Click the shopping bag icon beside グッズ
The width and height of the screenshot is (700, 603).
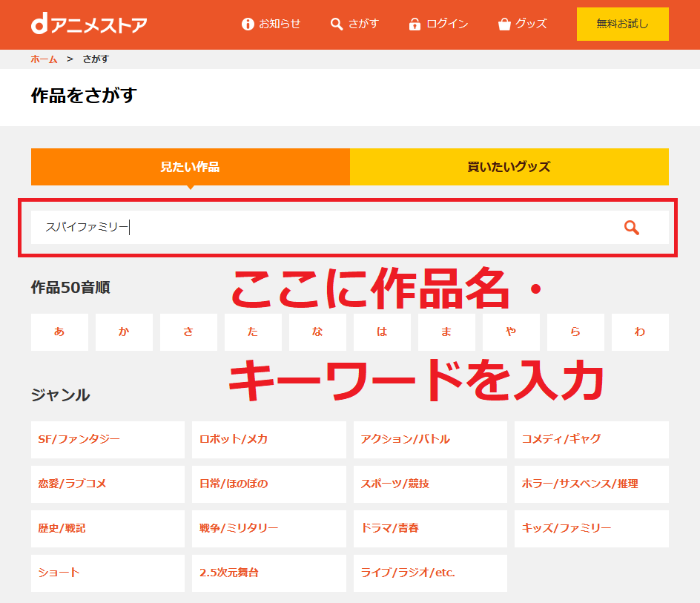pyautogui.click(x=504, y=24)
